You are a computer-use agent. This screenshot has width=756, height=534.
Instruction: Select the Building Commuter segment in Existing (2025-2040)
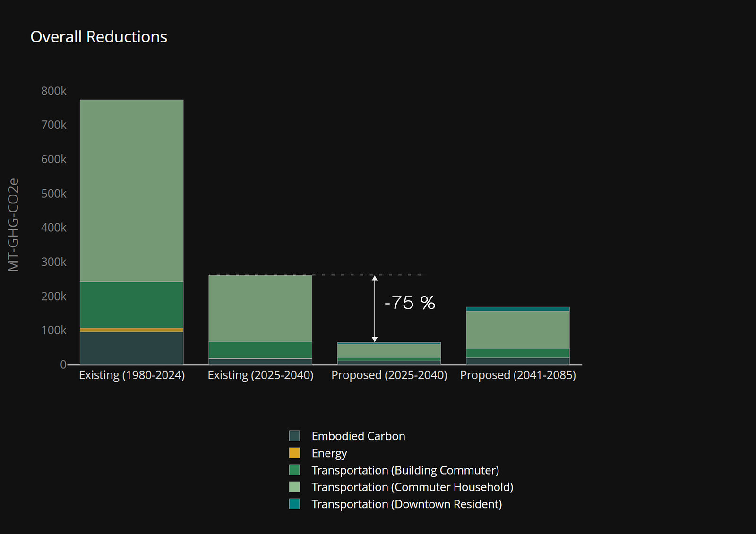click(x=260, y=350)
